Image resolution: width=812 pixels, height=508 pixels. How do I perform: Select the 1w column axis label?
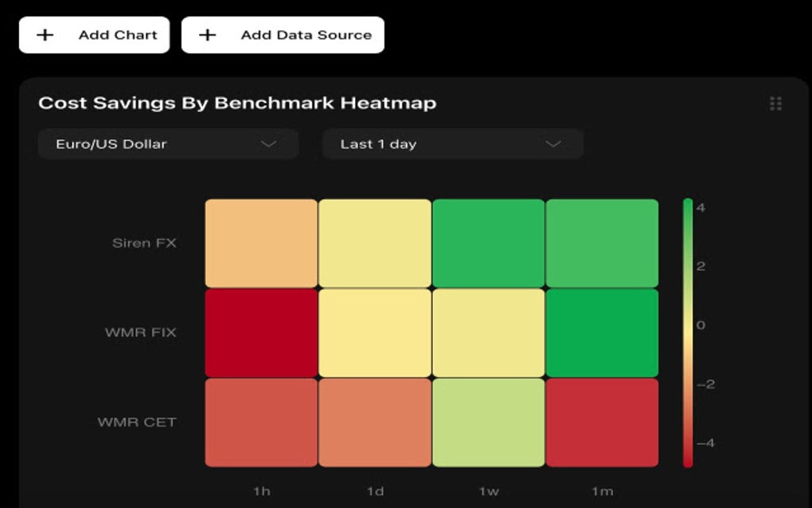click(x=488, y=491)
